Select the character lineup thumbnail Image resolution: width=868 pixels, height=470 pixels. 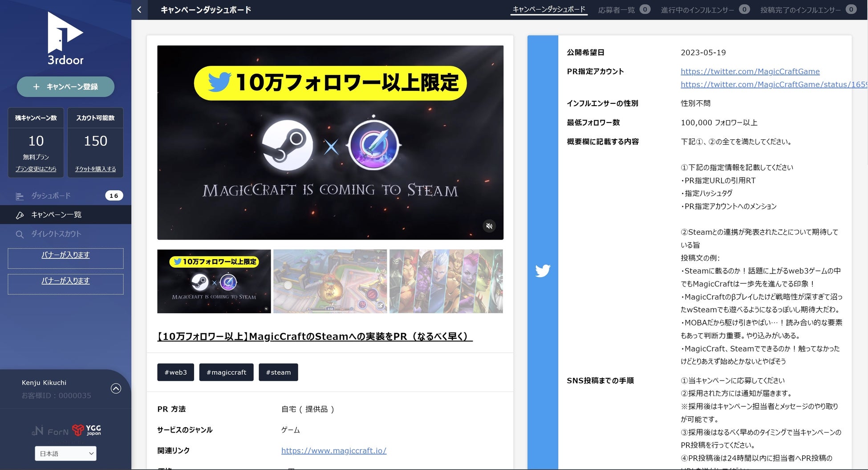(x=446, y=281)
